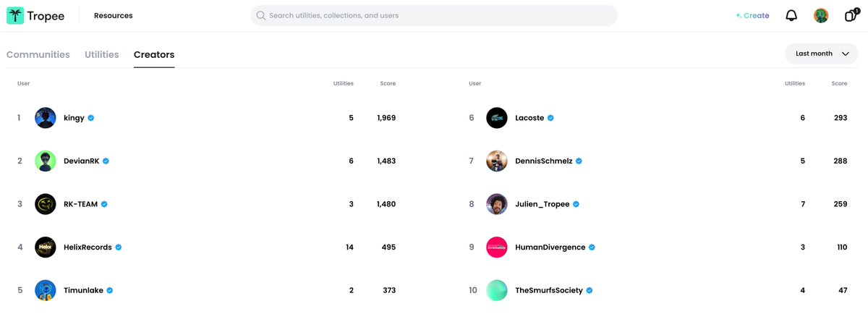868x322 pixels.
Task: Click DevianRK's verified badge
Action: click(106, 161)
